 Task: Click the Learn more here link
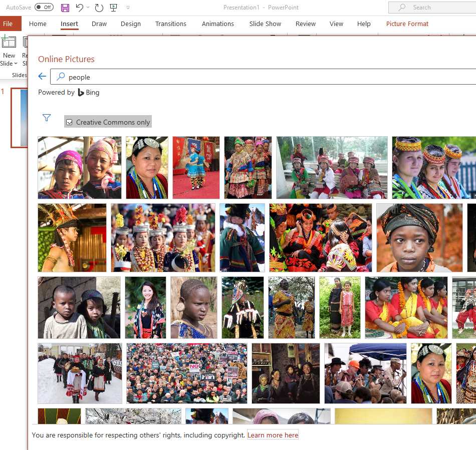click(273, 435)
